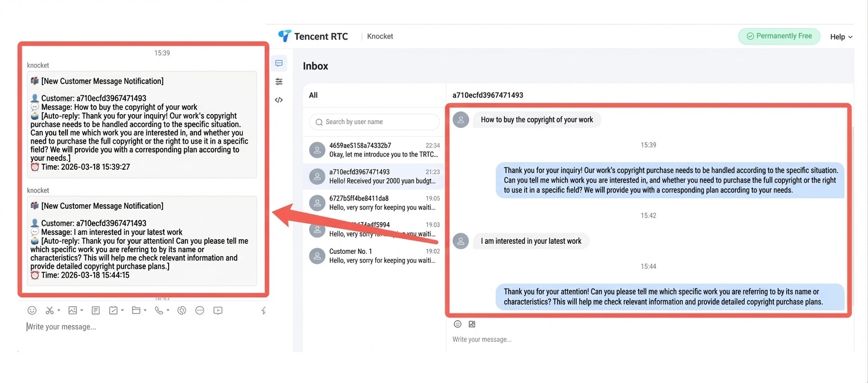This screenshot has height=383, width=868.
Task: Expand the phone call dropdown arrow
Action: click(168, 310)
